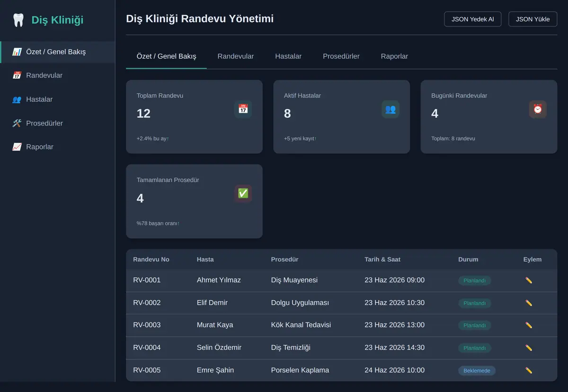
Task: Edit appointment RV-0004 with pencil icon
Action: tap(529, 348)
